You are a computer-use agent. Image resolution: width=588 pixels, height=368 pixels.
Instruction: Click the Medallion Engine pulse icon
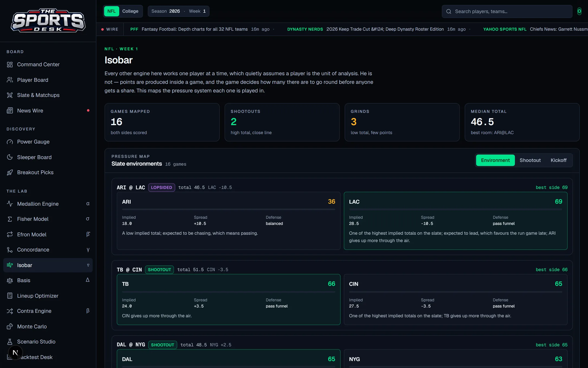pos(10,204)
